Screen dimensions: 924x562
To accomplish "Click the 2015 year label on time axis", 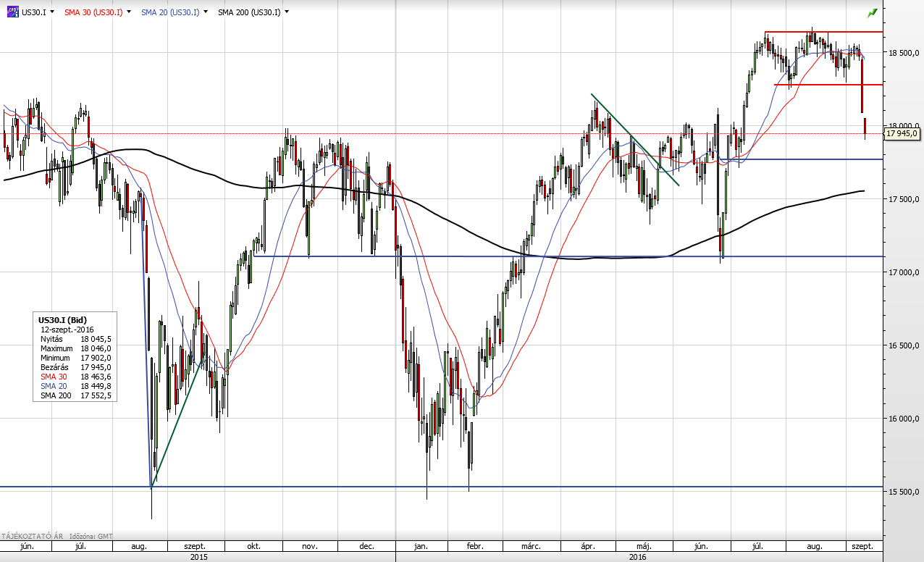I will coord(198,557).
